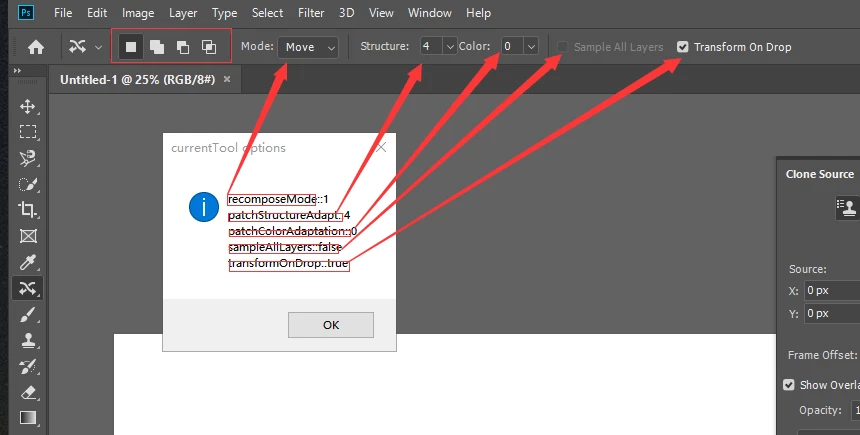The width and height of the screenshot is (860, 435).
Task: Click Content-Aware Move icon in options bar
Action: tap(77, 47)
